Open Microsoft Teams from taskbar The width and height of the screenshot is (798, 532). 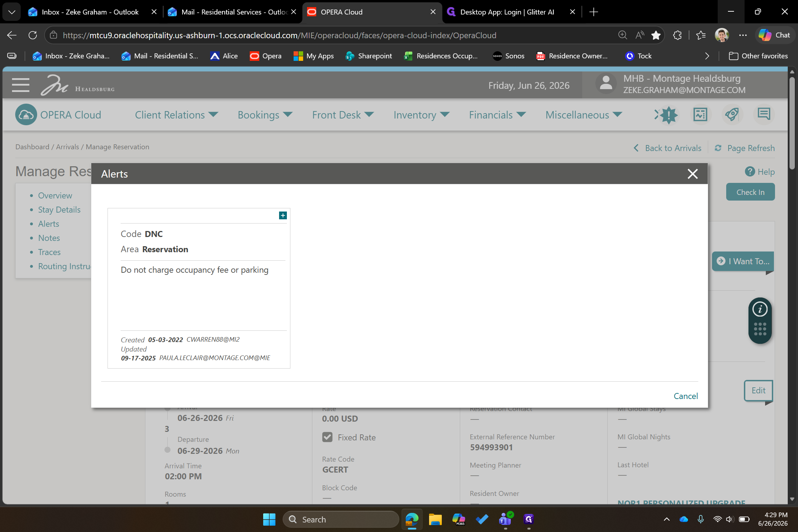tap(505, 519)
